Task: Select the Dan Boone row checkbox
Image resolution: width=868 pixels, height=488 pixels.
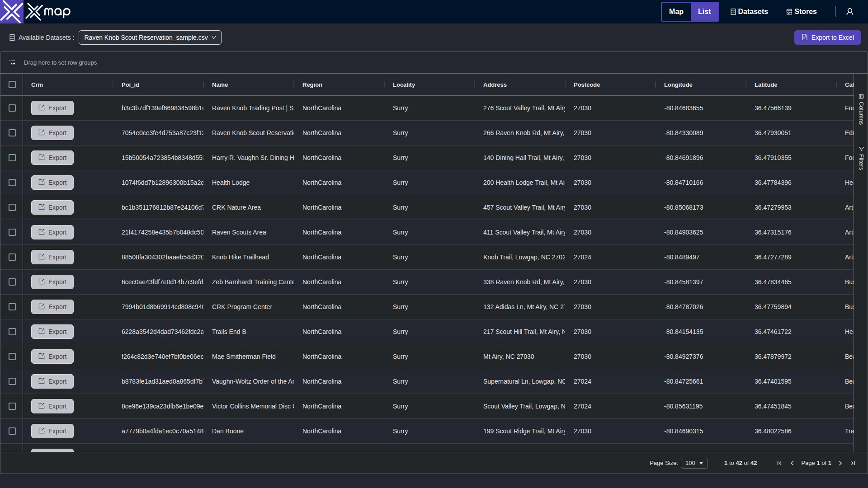Action: click(12, 431)
